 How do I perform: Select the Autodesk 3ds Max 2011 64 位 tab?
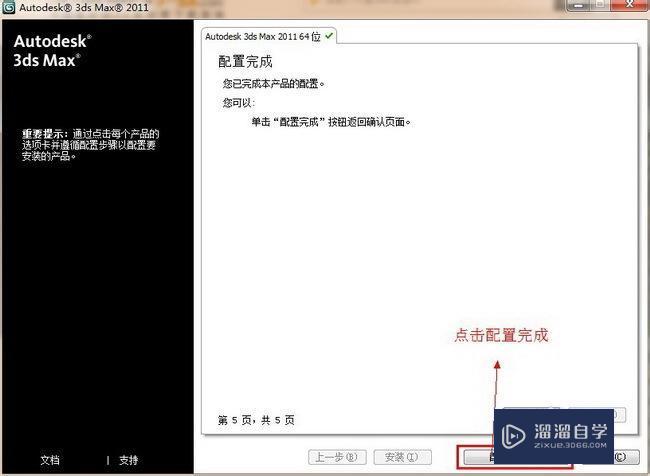click(x=269, y=36)
